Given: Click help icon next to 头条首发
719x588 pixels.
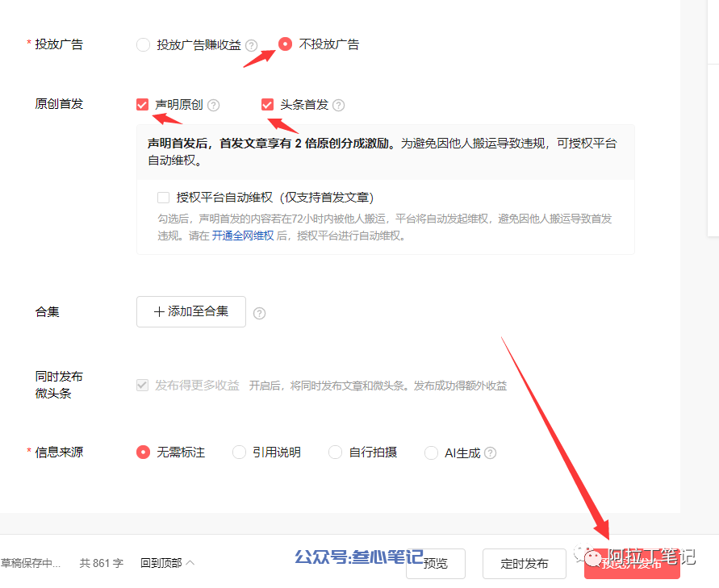Looking at the screenshot, I should coord(339,105).
